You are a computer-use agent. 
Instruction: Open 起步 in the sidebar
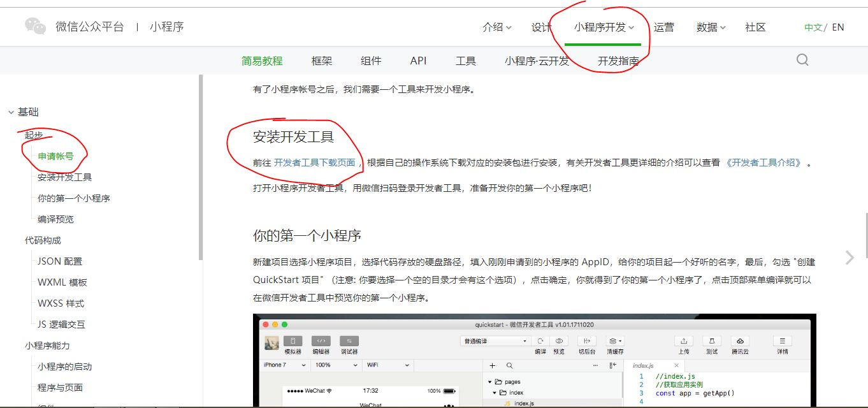pyautogui.click(x=34, y=135)
